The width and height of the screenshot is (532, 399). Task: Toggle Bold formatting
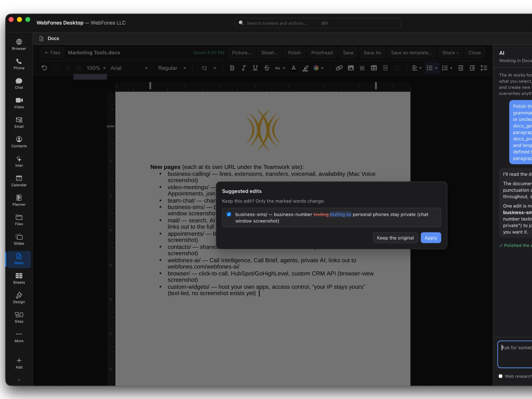click(232, 68)
